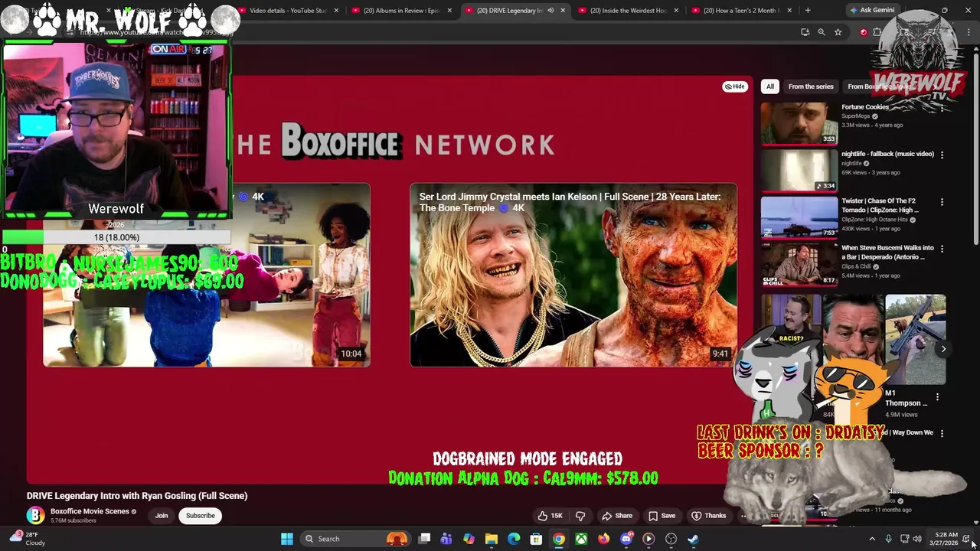
Task: Open the clock showing 5:28 AM
Action: pos(946,539)
